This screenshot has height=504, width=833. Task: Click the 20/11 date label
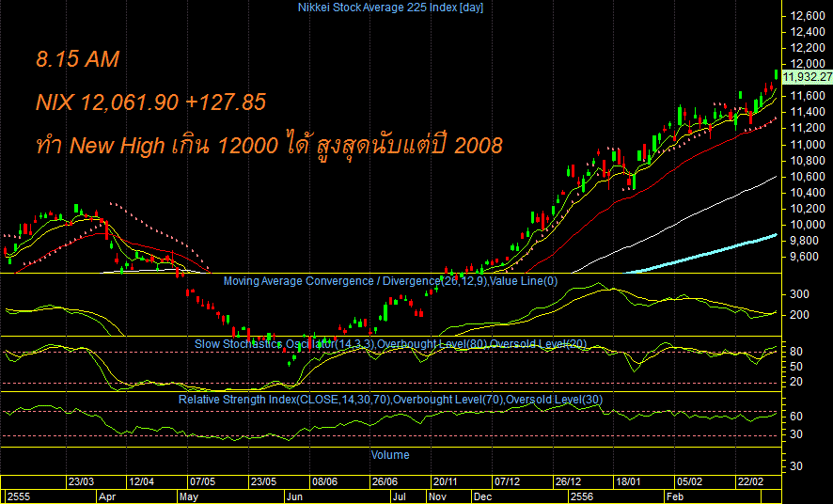coord(446,481)
